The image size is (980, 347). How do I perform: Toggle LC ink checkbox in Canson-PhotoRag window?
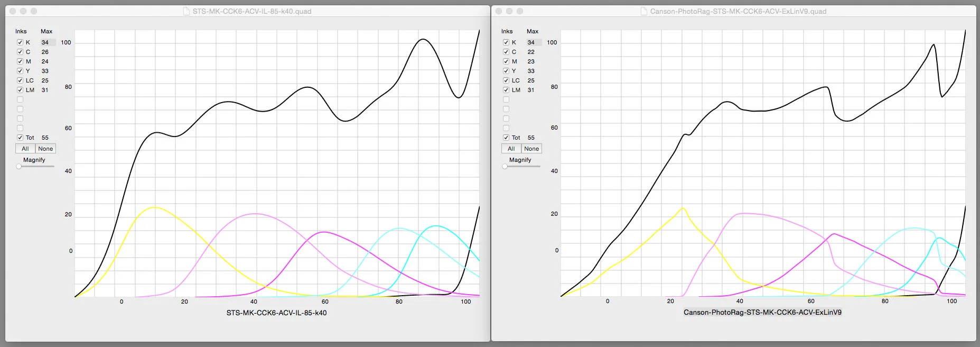(x=506, y=80)
